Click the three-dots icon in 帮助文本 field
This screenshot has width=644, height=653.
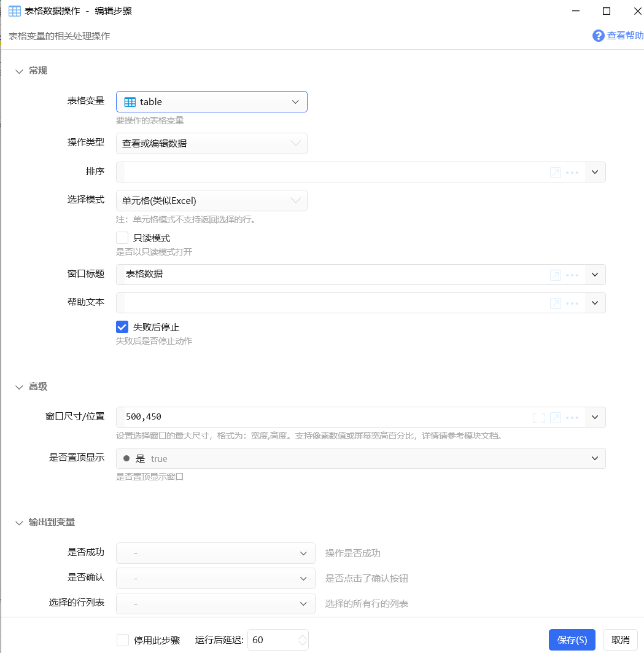pos(572,303)
